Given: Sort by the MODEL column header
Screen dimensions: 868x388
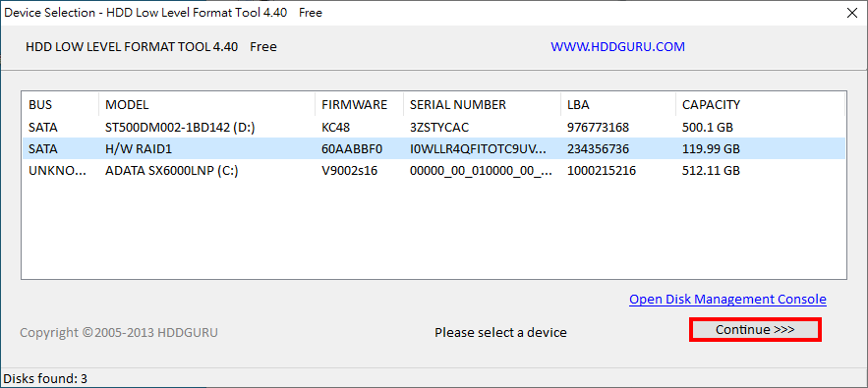Looking at the screenshot, I should pos(207,104).
